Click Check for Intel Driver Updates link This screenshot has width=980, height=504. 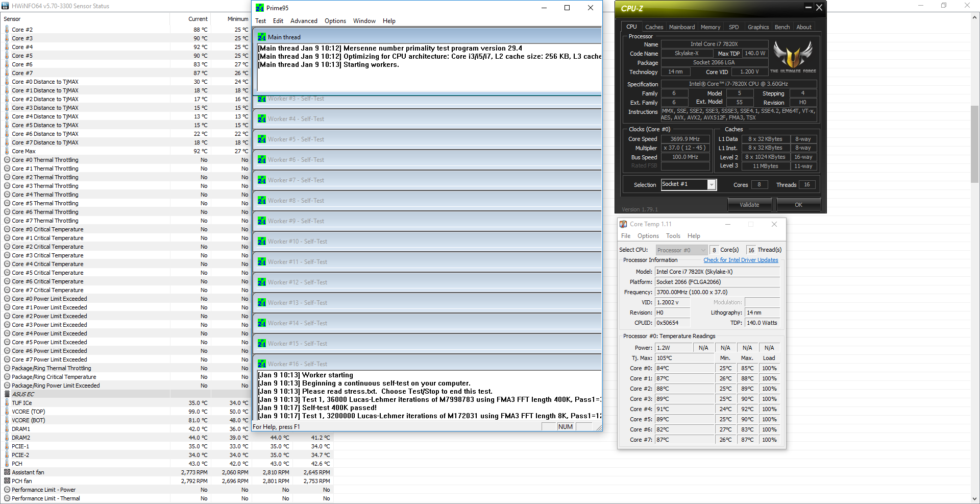click(741, 260)
